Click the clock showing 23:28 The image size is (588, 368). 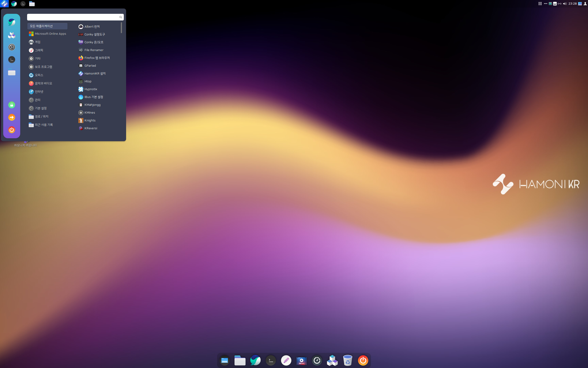click(572, 4)
